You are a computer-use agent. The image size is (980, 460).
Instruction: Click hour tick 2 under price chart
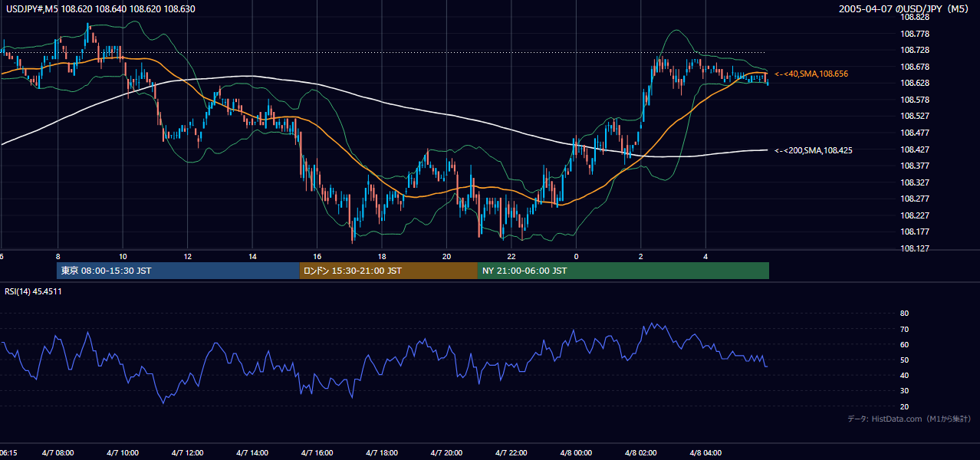[x=640, y=256]
